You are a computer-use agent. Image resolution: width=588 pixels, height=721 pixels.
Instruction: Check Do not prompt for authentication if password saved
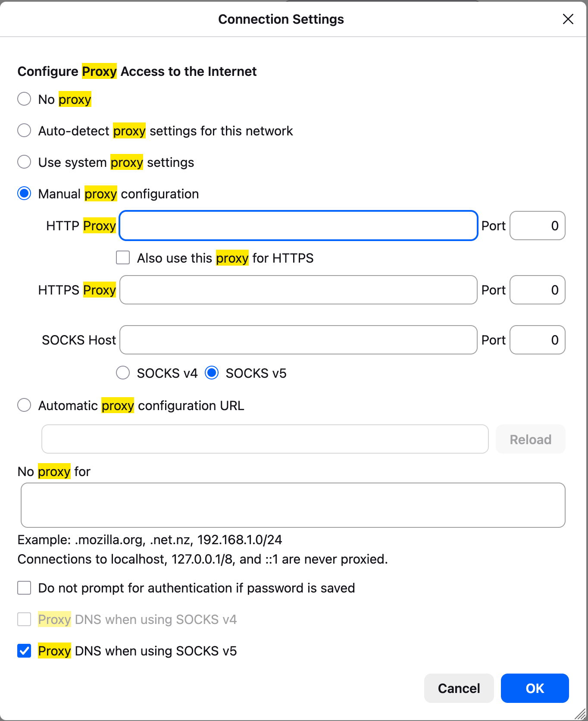coord(24,587)
